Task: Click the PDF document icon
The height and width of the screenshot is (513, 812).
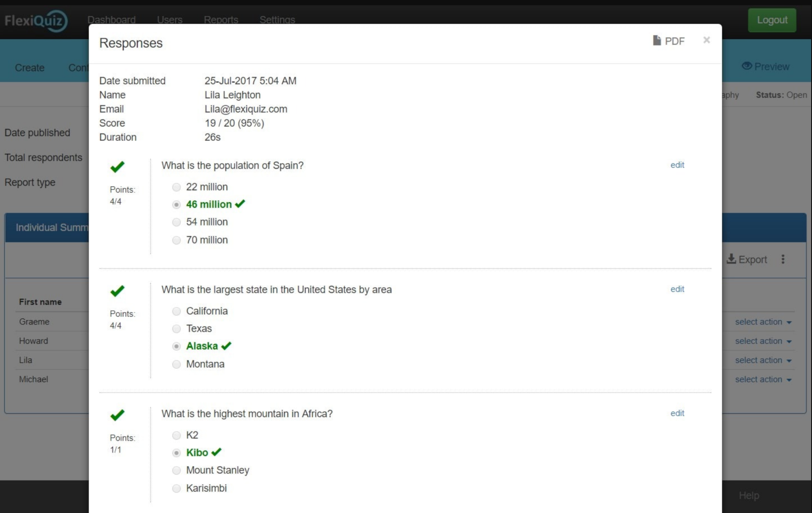Action: (656, 41)
